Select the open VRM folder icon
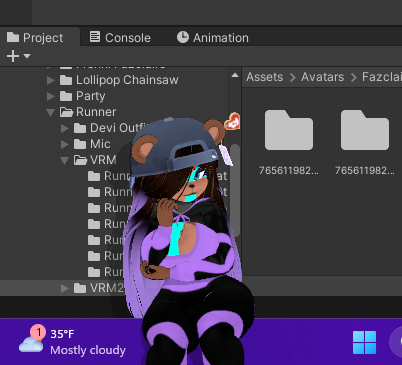This screenshot has height=365, width=402. pos(80,160)
